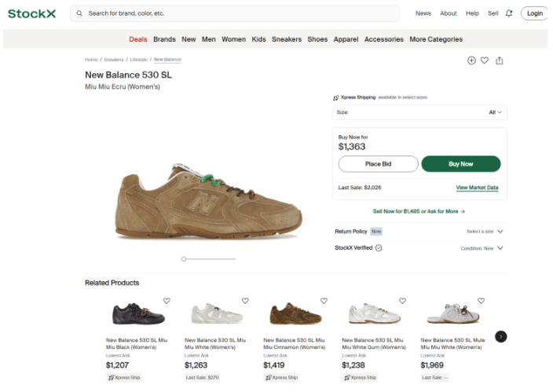Click the share icon
The width and height of the screenshot is (553, 392).
[500, 60]
